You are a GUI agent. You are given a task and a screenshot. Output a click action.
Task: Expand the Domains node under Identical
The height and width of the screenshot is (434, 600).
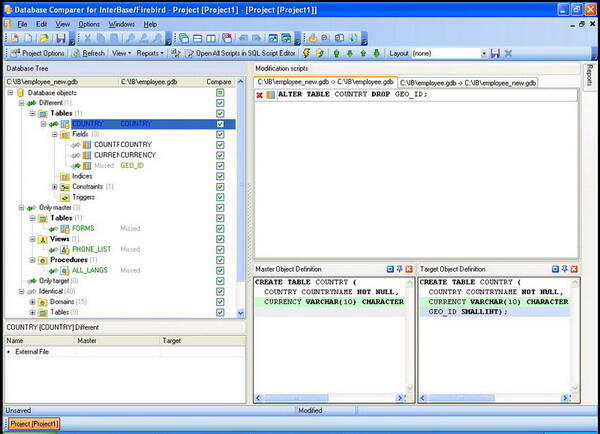(x=33, y=302)
